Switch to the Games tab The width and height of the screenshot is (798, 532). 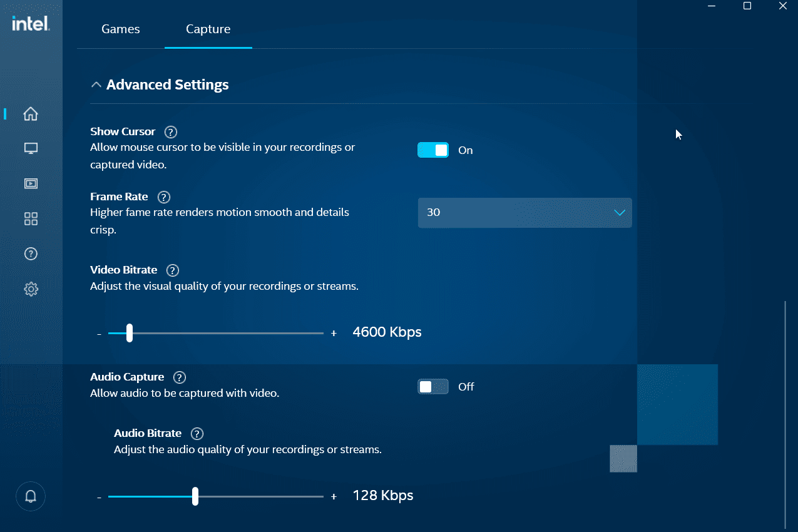(120, 29)
